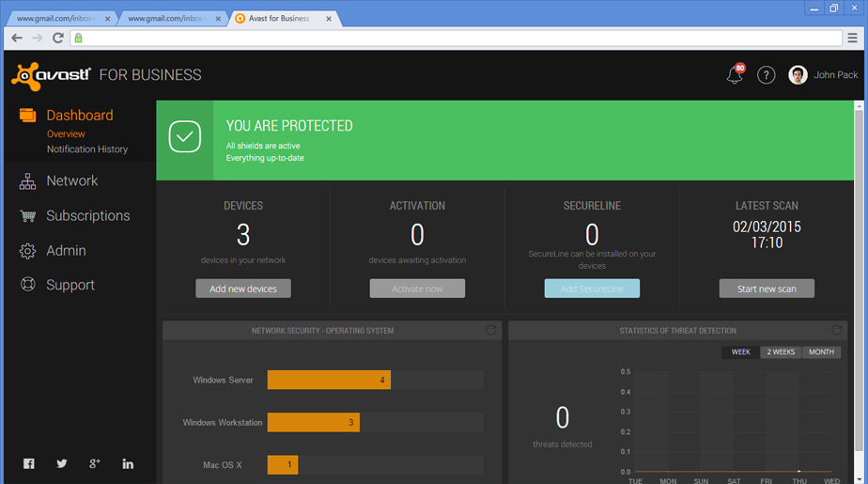
Task: Click the Activate now button
Action: click(417, 289)
